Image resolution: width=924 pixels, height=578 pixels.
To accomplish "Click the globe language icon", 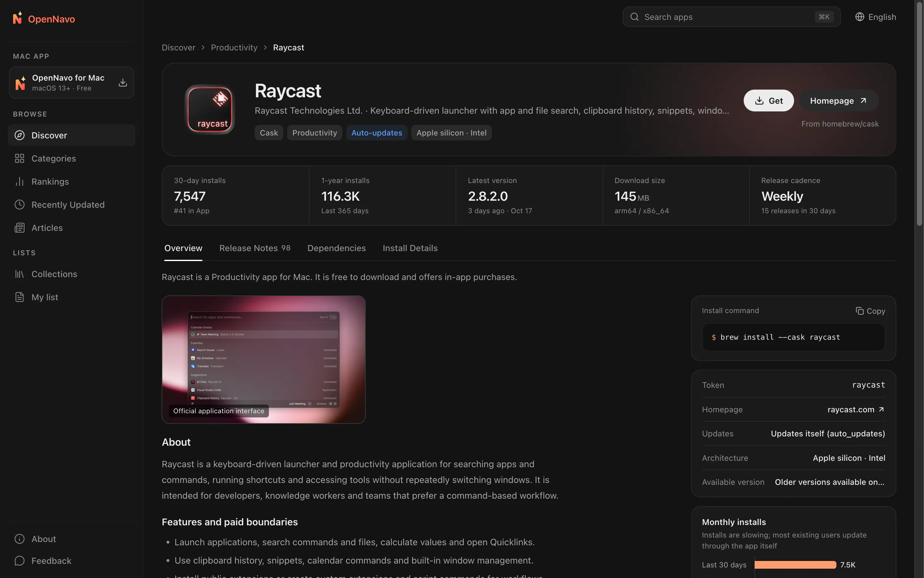I will coord(860,17).
